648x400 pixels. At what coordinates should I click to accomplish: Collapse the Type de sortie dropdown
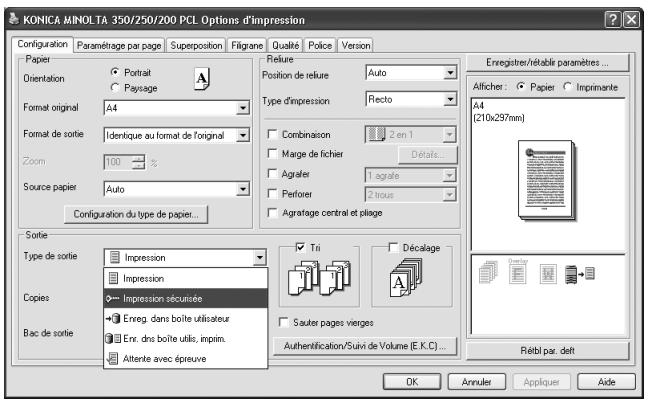[x=260, y=257]
